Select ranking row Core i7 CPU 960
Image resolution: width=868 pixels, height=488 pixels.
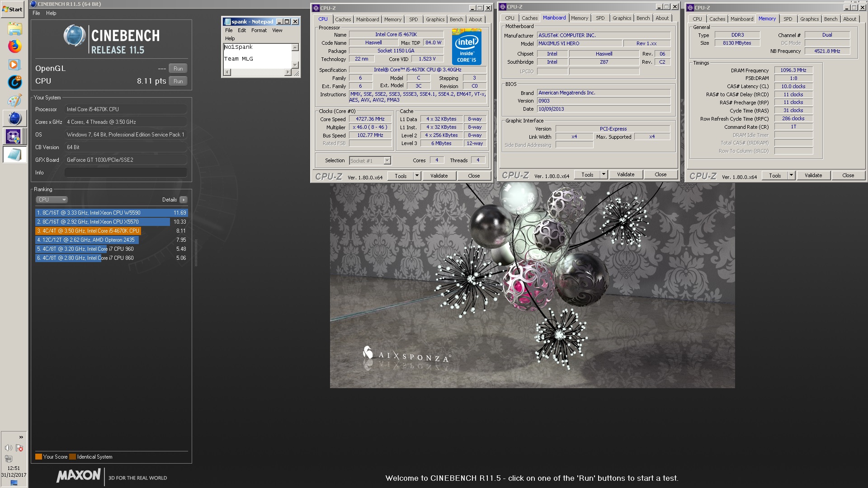coord(111,249)
